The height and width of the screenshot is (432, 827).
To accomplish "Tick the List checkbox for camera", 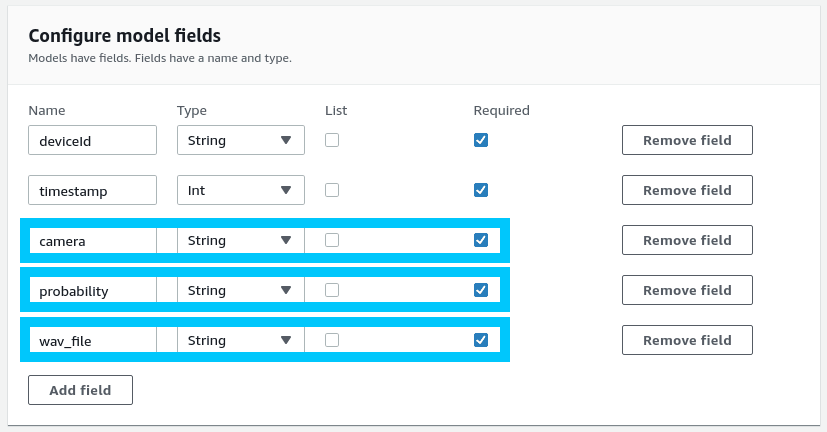I will (332, 240).
